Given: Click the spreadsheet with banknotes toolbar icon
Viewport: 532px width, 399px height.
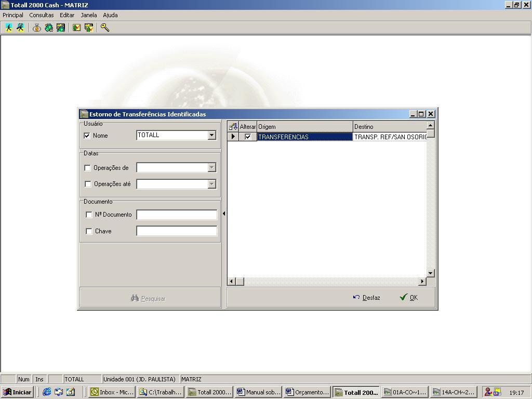Looking at the screenshot, I should click(x=60, y=28).
